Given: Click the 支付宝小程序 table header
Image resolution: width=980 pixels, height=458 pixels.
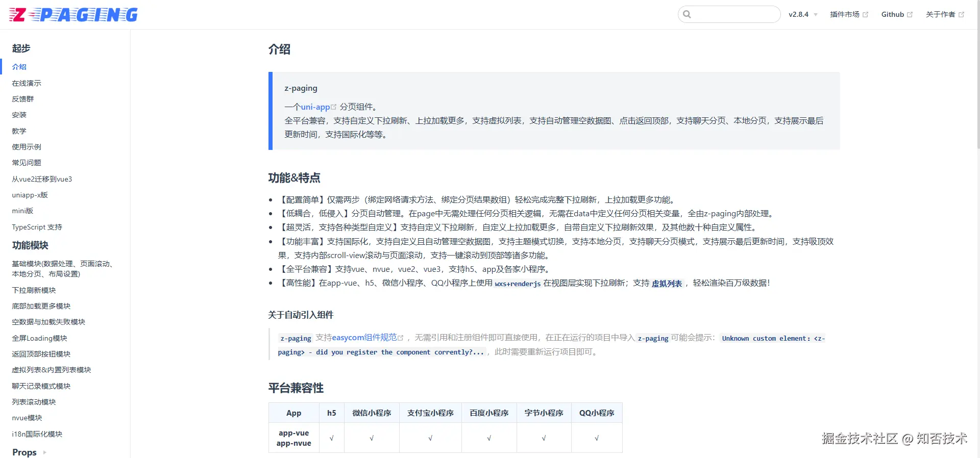Looking at the screenshot, I should point(430,413).
